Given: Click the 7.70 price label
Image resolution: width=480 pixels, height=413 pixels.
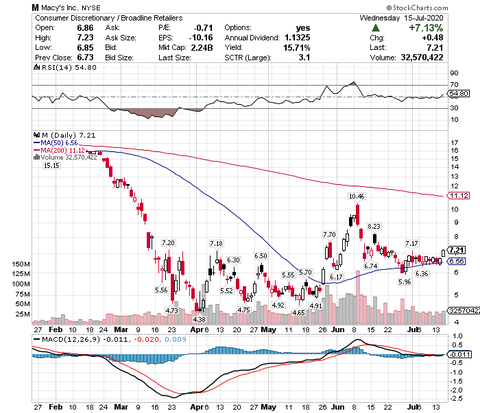Looking at the screenshot, I should [x=329, y=235].
